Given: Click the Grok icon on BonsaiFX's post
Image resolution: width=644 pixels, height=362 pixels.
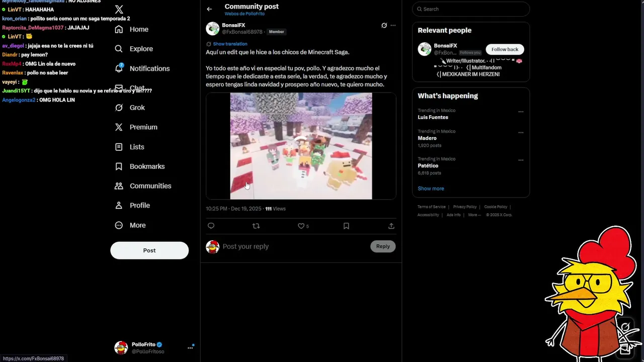Looking at the screenshot, I should [x=384, y=25].
